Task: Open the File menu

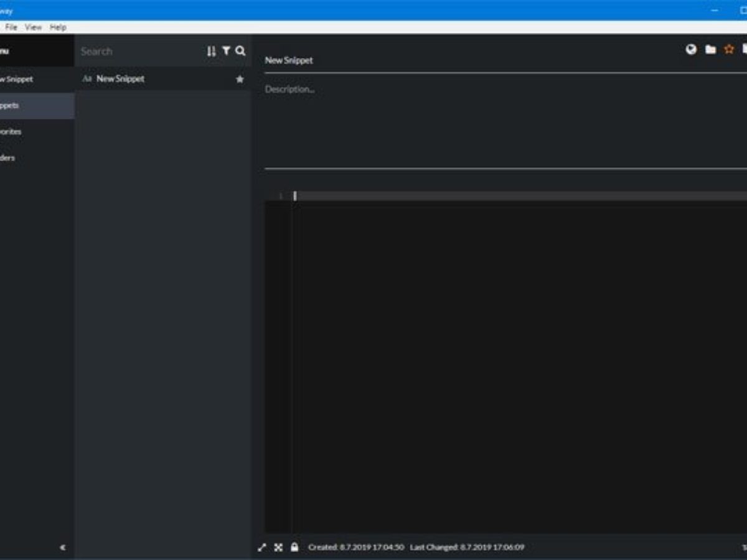Action: [11, 27]
